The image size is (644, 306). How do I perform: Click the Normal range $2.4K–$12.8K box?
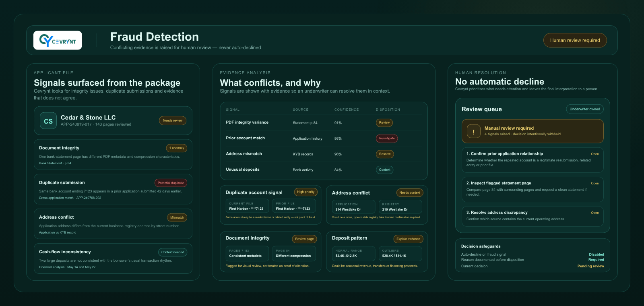(354, 253)
